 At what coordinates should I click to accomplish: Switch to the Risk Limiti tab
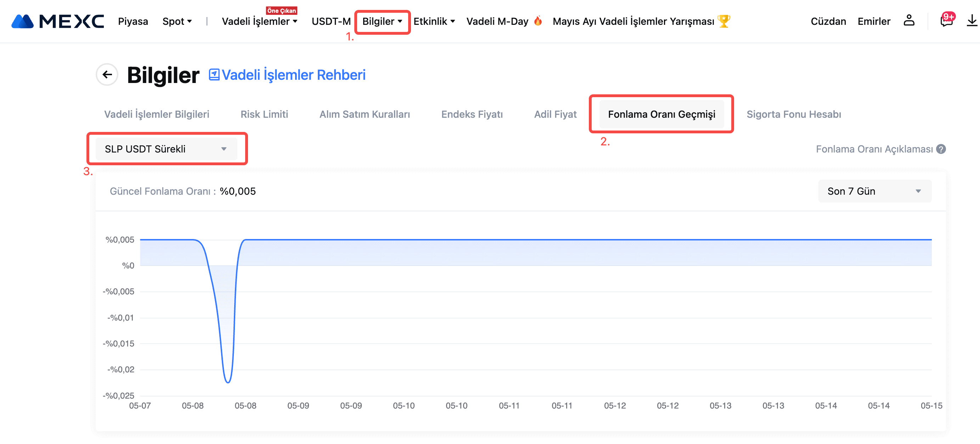(x=264, y=114)
